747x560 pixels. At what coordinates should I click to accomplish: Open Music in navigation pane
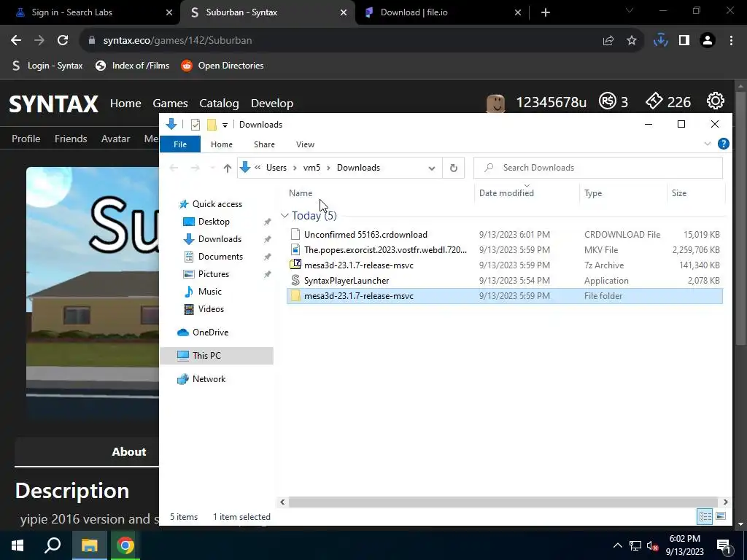[x=209, y=292]
